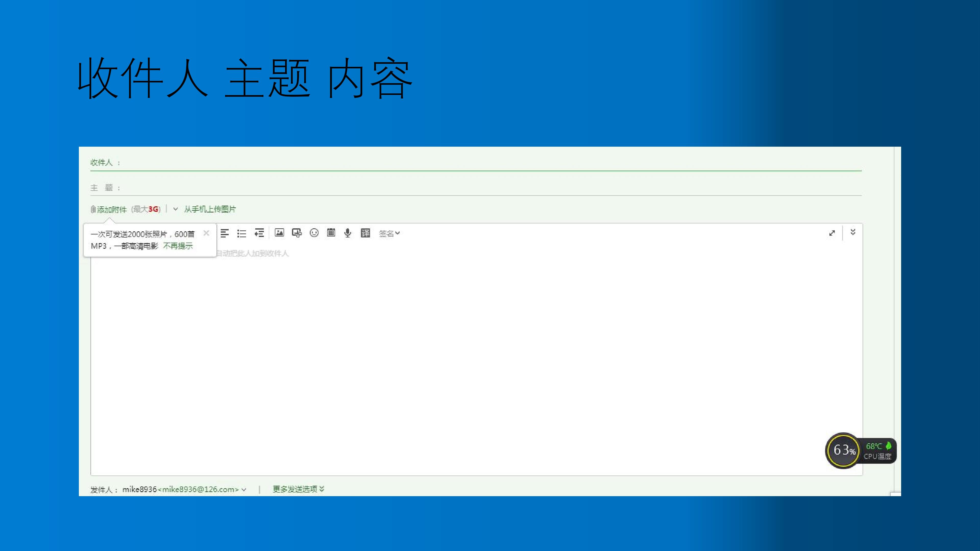
Task: Open sender address dropdown mike8936@126.com
Action: [244, 490]
